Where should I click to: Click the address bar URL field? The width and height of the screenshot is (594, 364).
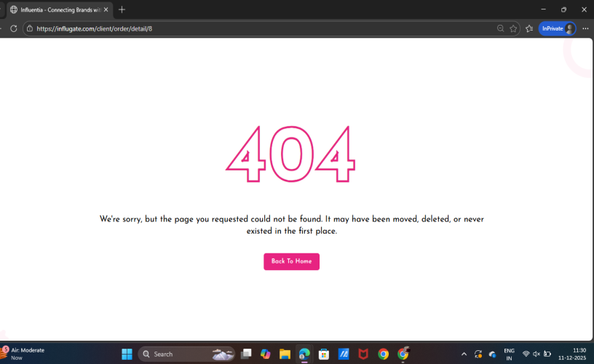[x=255, y=28]
